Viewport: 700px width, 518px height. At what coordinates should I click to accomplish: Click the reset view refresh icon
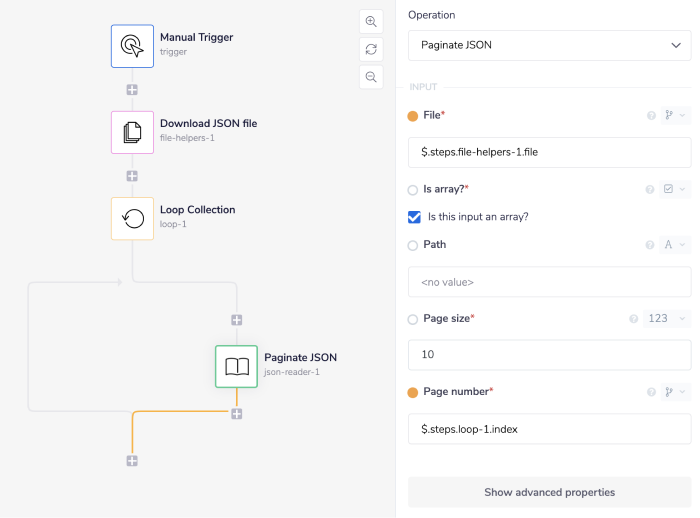point(371,49)
